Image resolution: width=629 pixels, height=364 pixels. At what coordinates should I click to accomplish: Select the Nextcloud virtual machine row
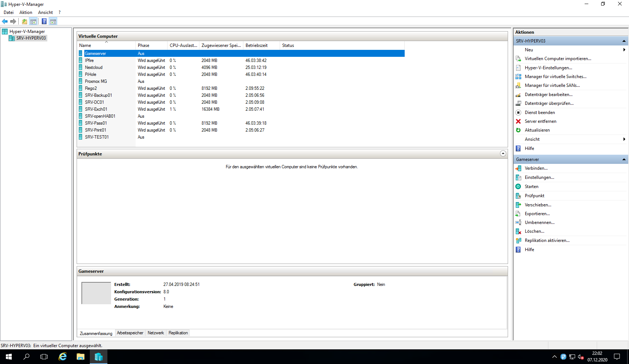tap(241, 67)
